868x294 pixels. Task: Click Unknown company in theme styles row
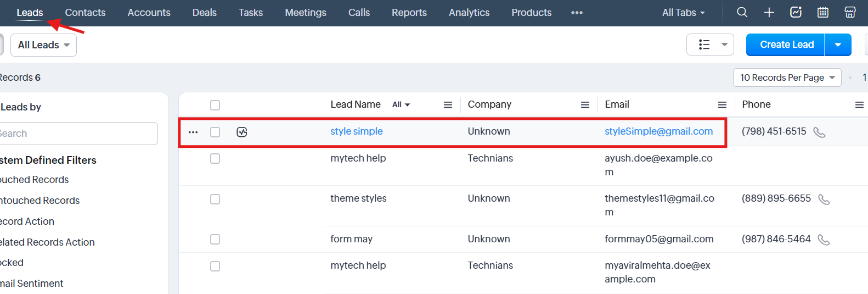click(x=489, y=198)
